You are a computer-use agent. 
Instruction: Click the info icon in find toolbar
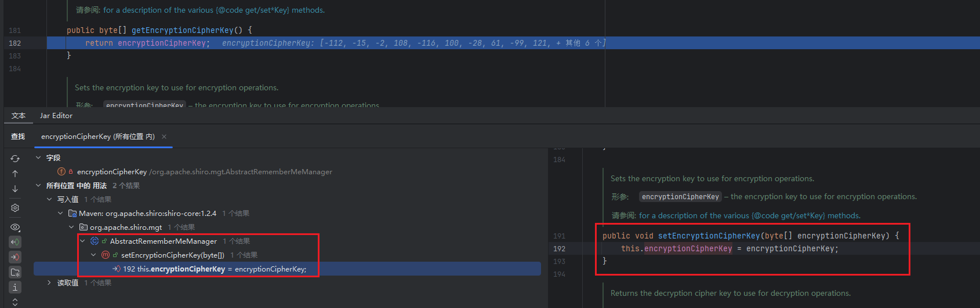[x=15, y=287]
